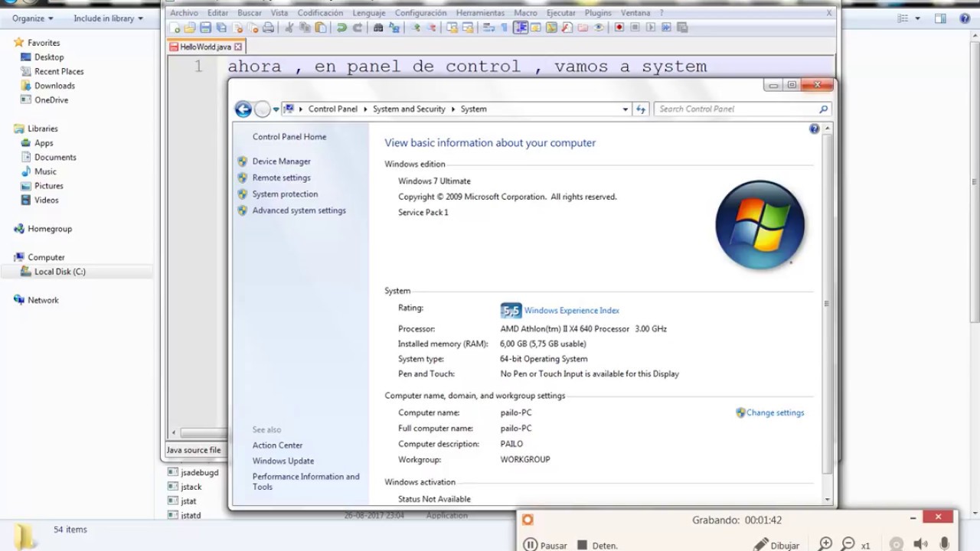
Task: Click the New file icon in Notepad++ toolbar
Action: [175, 28]
